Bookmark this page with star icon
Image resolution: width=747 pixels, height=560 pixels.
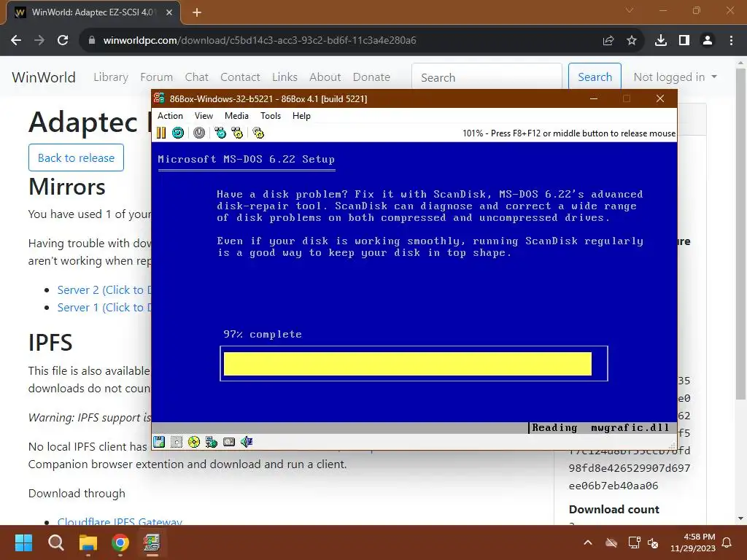[632, 41]
